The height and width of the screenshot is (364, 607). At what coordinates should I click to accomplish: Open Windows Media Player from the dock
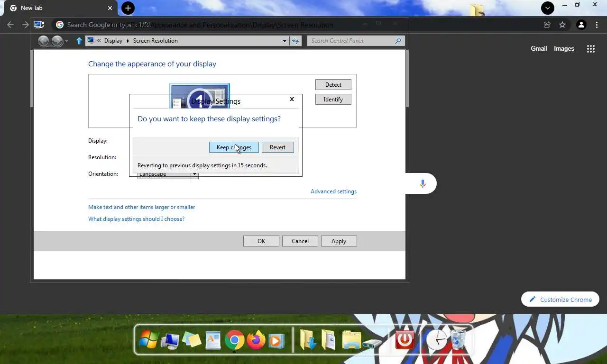pyautogui.click(x=276, y=340)
